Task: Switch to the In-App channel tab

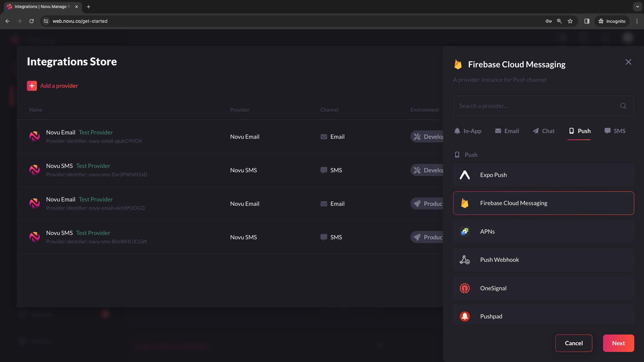Action: click(467, 131)
